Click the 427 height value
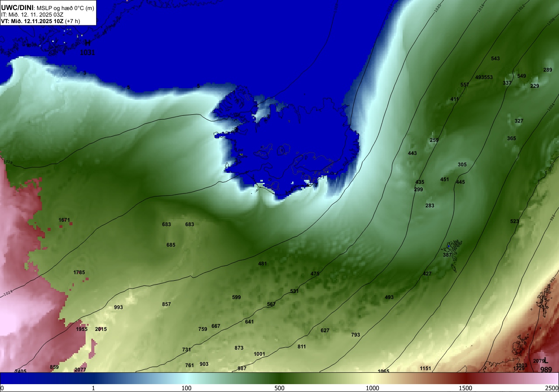This screenshot has width=559, height=392. 427,274
